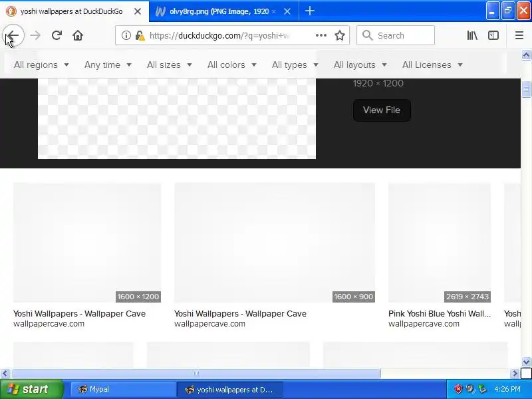This screenshot has width=532, height=399.
Task: Click the padlock warning icon in address bar
Action: point(140,35)
